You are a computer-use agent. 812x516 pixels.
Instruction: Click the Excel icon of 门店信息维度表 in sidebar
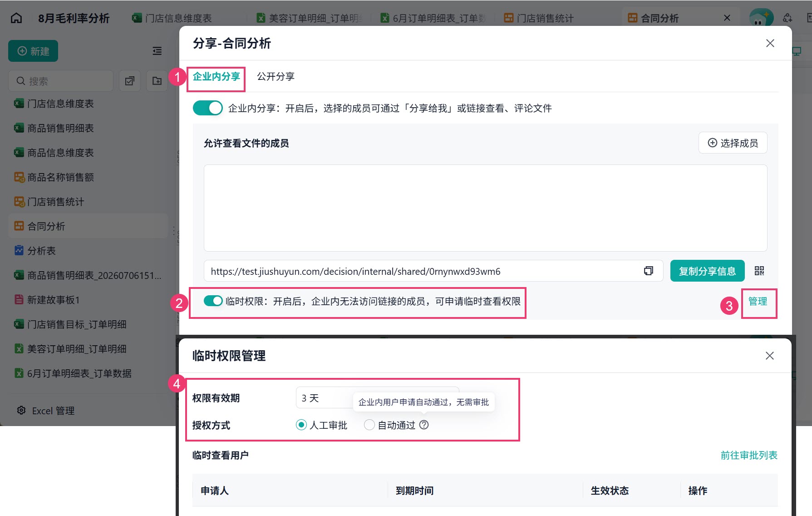click(19, 104)
